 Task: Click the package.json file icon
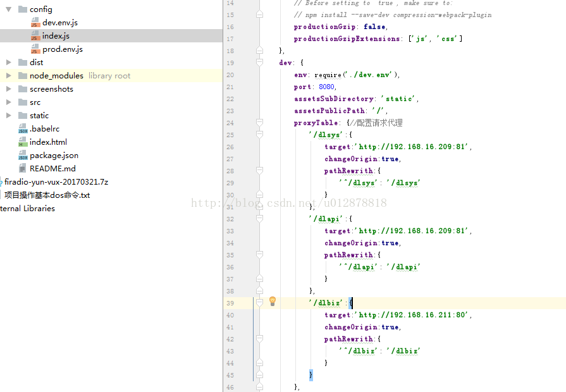(23, 155)
